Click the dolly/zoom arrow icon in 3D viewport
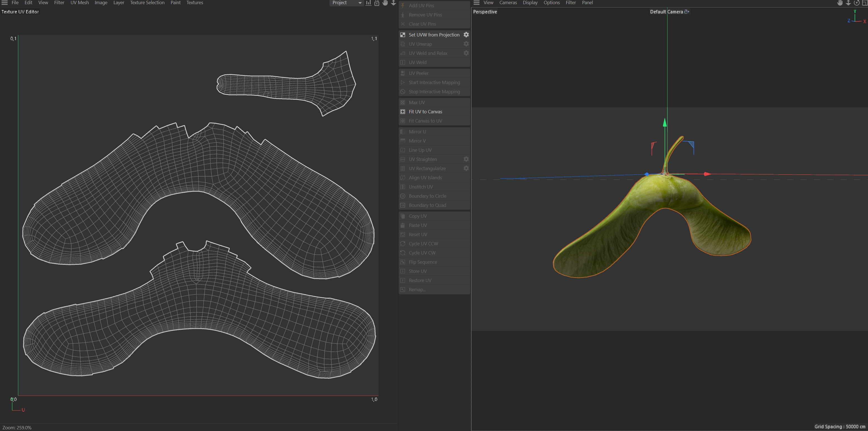The image size is (868, 431). pos(848,3)
